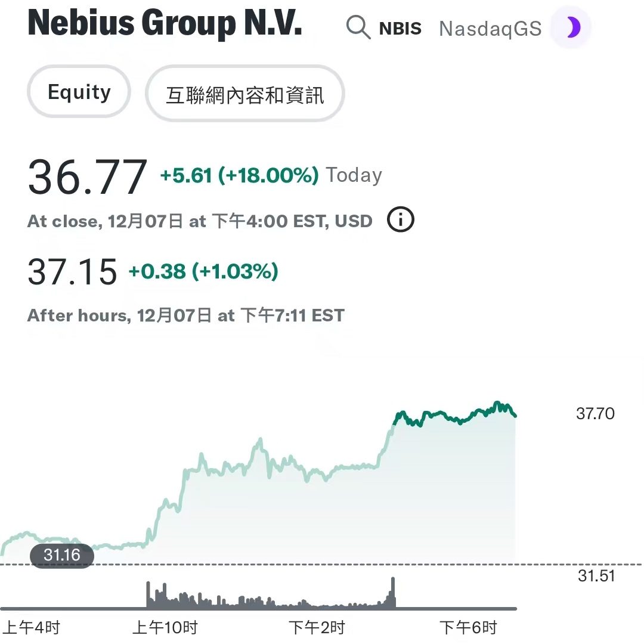
Task: Open the price info circle icon
Action: (x=401, y=219)
